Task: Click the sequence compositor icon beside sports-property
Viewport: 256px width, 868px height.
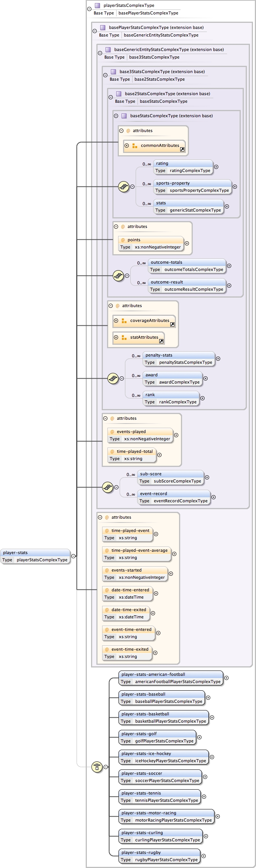Action: point(123,187)
